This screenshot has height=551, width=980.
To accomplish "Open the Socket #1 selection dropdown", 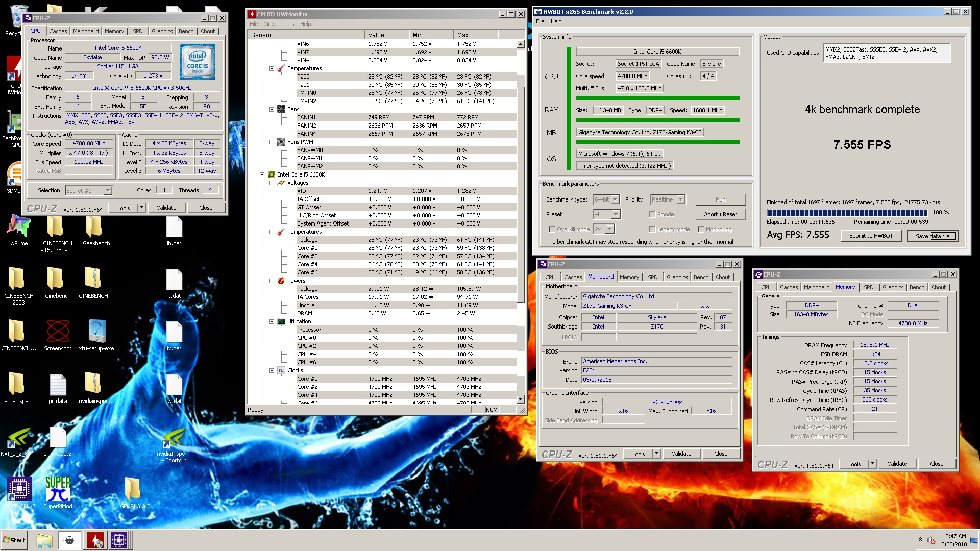I will (x=108, y=191).
